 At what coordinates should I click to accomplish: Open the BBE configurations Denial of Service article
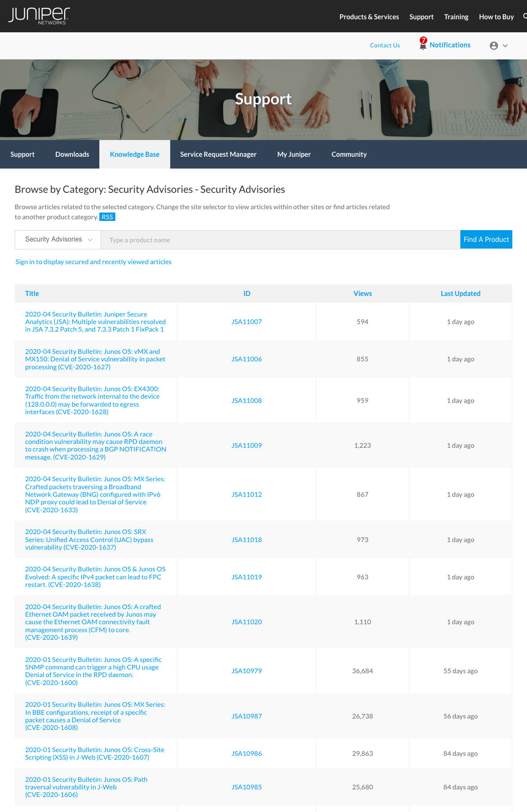95,716
